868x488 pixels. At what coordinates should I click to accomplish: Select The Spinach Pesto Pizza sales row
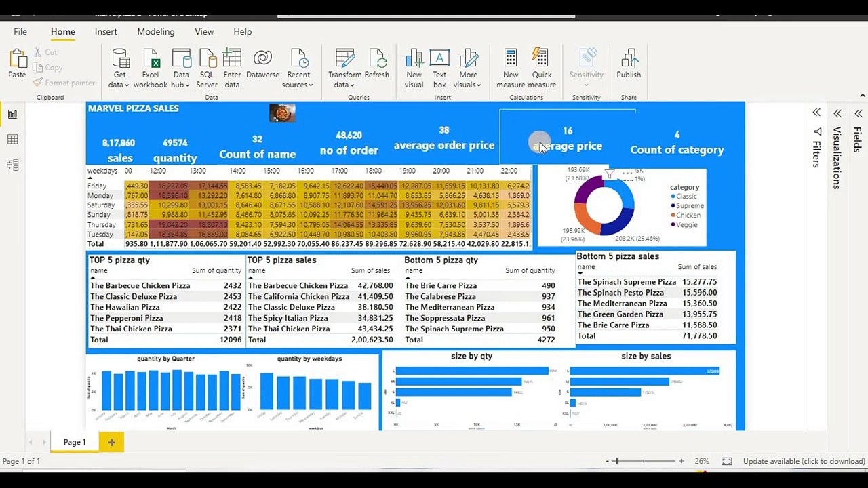pyautogui.click(x=647, y=292)
